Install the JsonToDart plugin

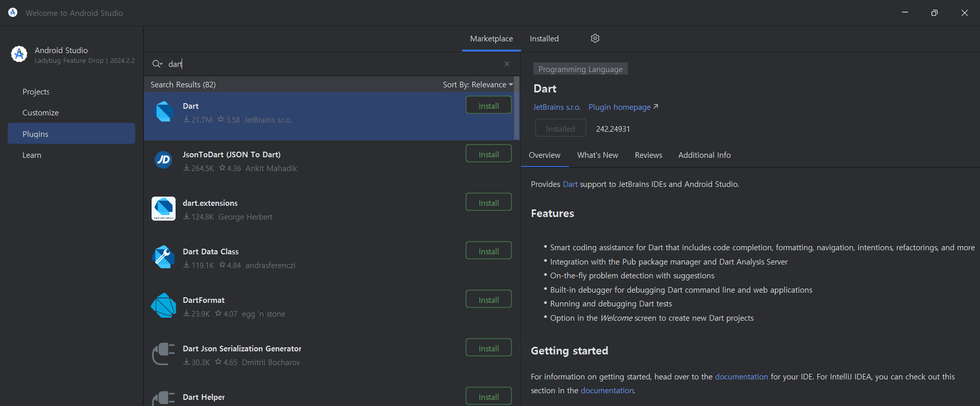488,154
